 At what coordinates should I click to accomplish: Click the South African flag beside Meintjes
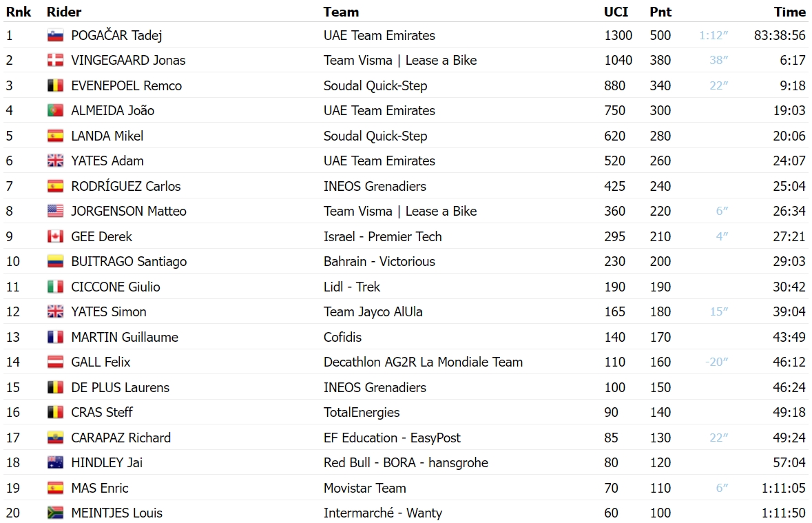pyautogui.click(x=55, y=513)
